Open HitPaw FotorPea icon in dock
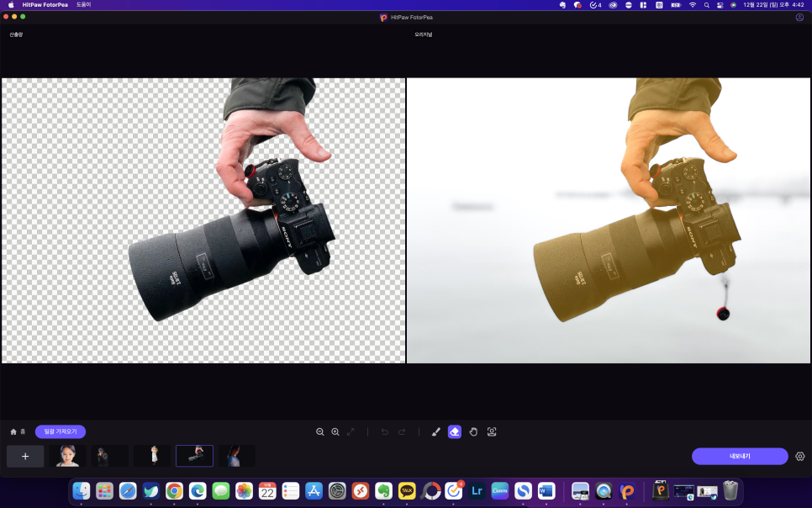The height and width of the screenshot is (508, 812). point(627,490)
